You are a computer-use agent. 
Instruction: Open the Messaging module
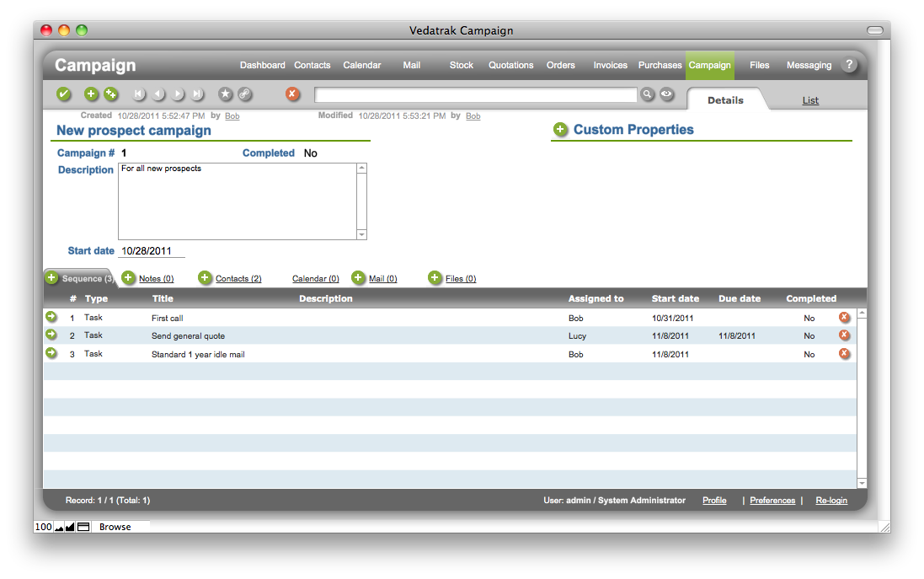point(809,65)
